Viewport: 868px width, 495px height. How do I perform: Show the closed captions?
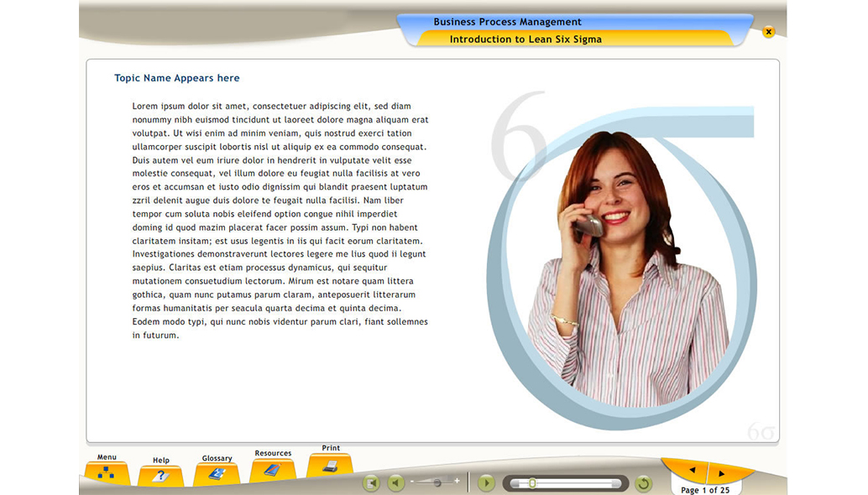(371, 482)
